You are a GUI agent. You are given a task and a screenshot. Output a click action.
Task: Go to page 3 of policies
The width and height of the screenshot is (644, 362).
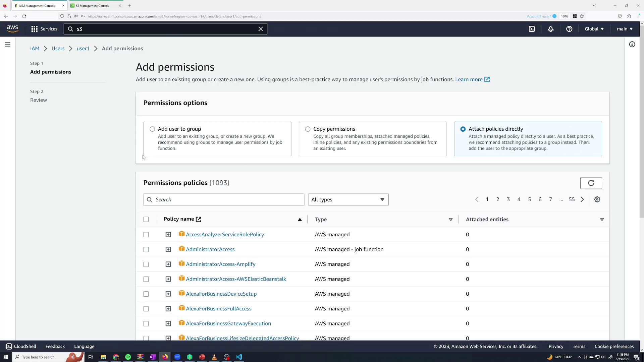[508, 199]
